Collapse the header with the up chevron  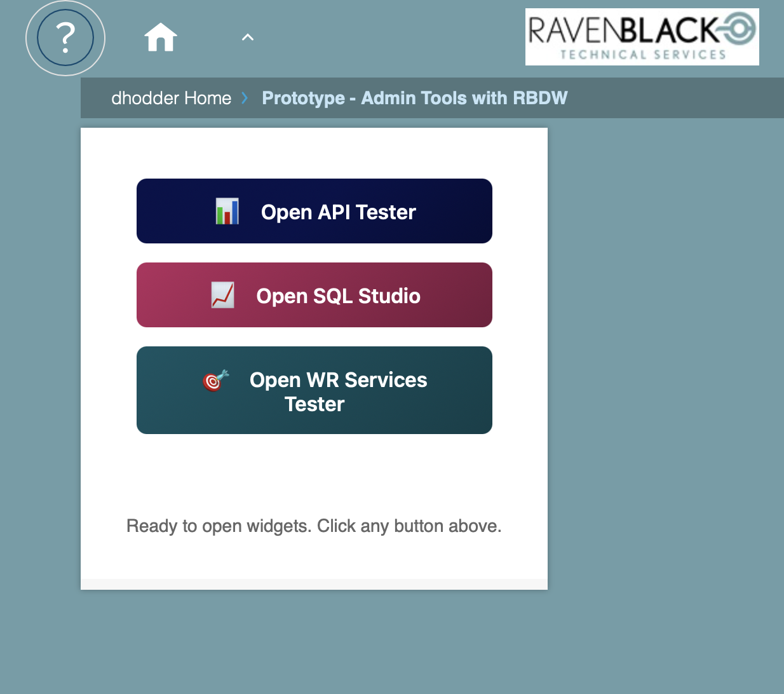(x=248, y=37)
